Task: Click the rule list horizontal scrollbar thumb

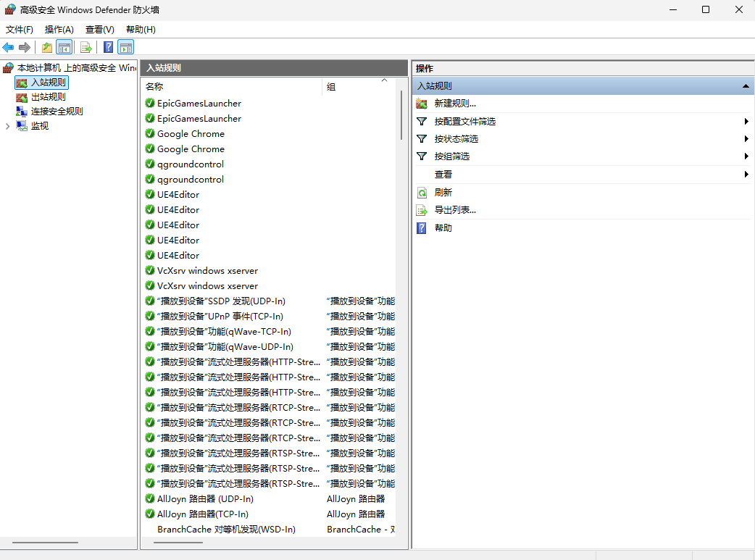Action: pyautogui.click(x=178, y=543)
